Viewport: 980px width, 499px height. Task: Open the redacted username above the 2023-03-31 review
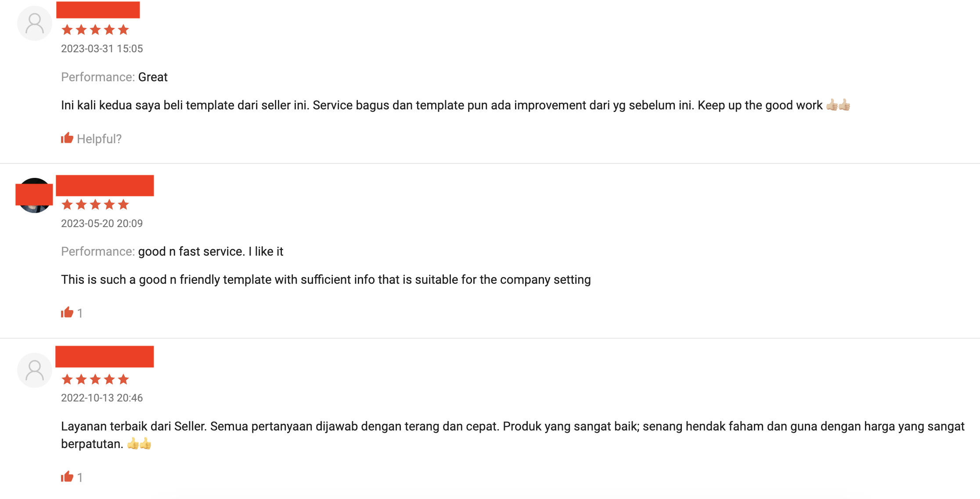click(x=98, y=10)
